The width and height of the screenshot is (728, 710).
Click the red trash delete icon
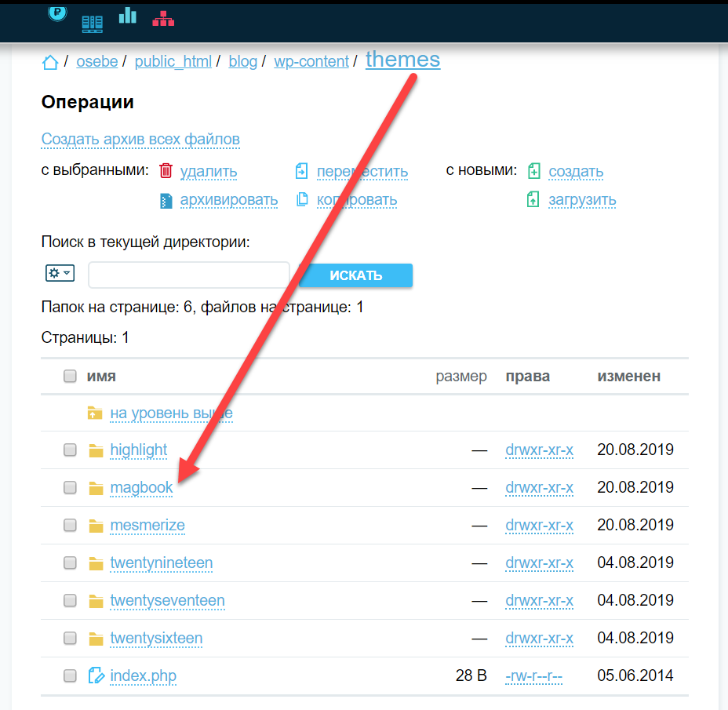166,171
